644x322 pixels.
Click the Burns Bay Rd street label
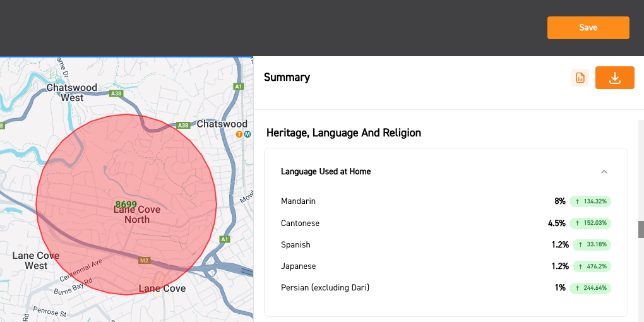73,287
